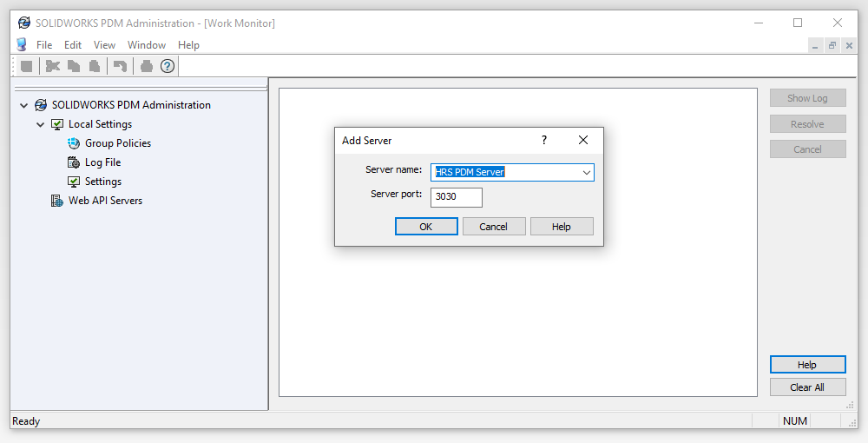Screen dimensions: 868x443
Task: Open the View menu
Action: tap(104, 45)
